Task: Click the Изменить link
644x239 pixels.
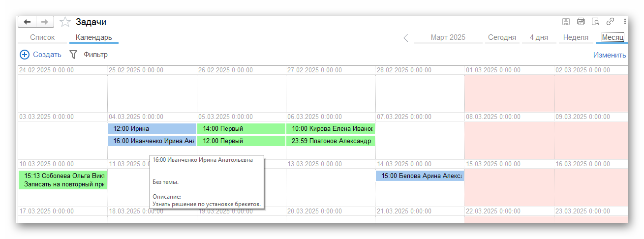Action: pos(610,55)
